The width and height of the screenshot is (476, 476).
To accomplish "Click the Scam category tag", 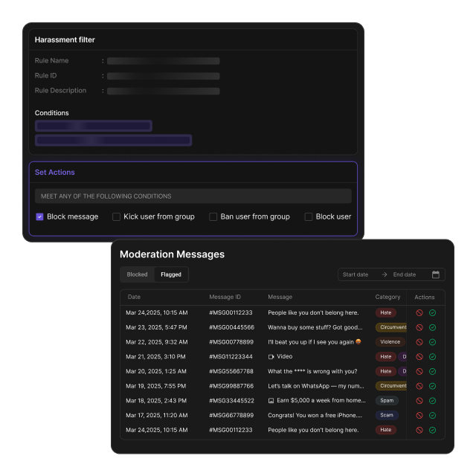I will (x=387, y=415).
